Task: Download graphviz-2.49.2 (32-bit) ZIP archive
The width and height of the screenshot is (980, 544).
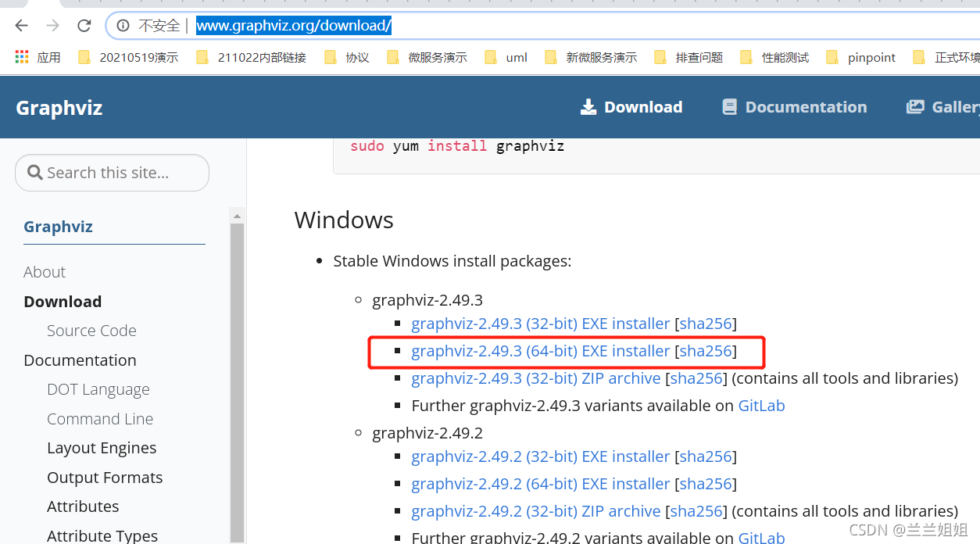Action: coord(536,511)
